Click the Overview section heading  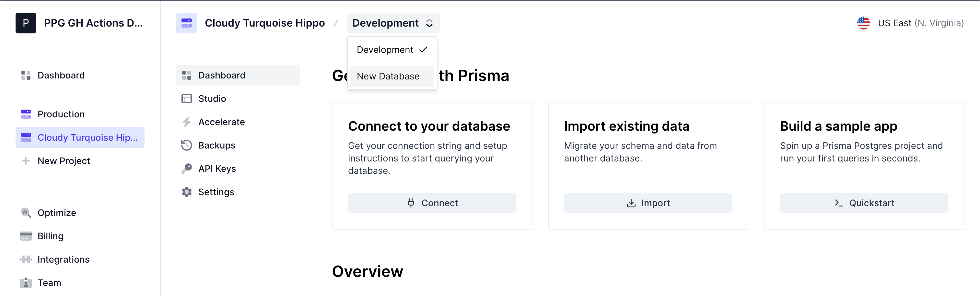(x=367, y=272)
